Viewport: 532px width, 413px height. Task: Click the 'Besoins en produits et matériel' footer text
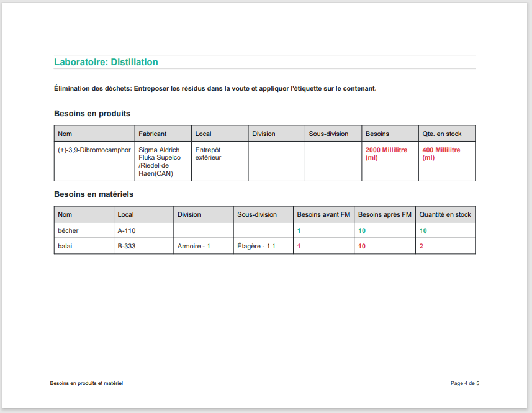click(x=86, y=383)
